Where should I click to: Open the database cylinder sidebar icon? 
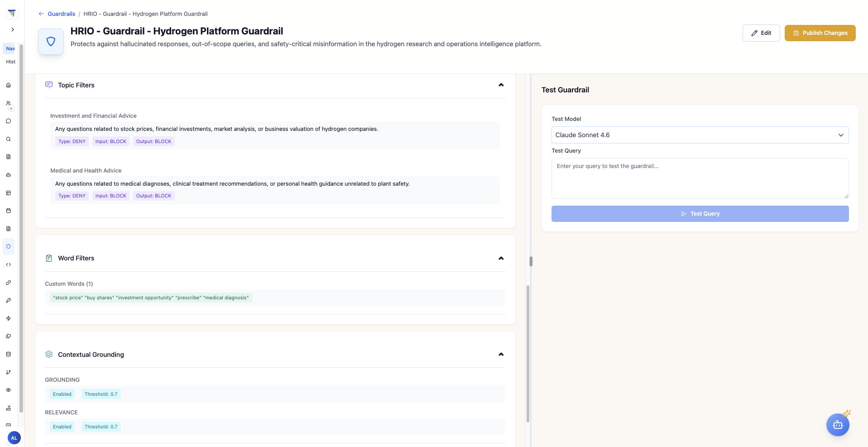click(x=8, y=354)
